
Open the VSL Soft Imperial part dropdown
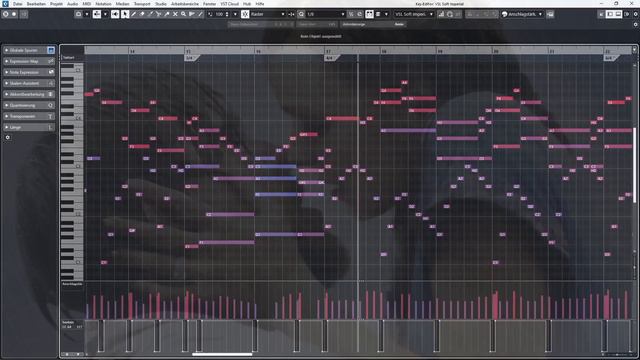pos(413,14)
